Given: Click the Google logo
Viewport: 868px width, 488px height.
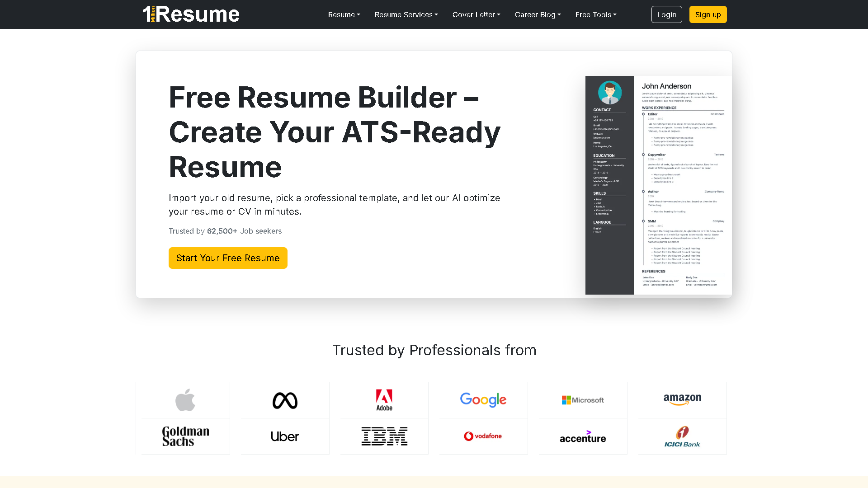Looking at the screenshot, I should click(x=483, y=399).
